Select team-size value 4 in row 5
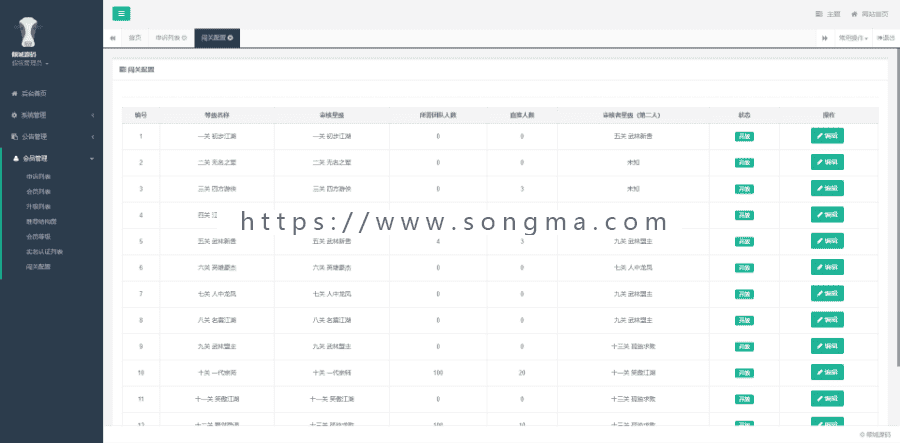 click(438, 242)
